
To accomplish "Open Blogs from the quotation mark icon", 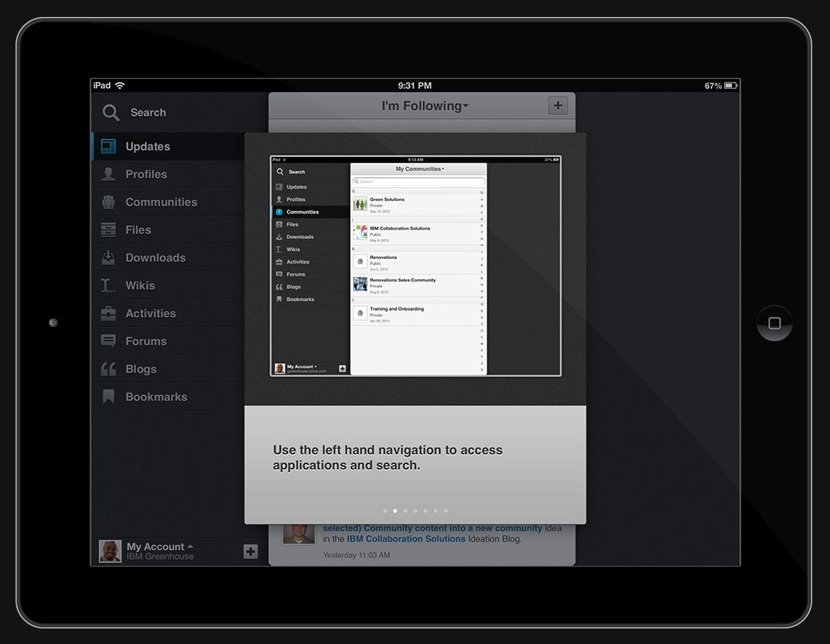I will point(108,369).
